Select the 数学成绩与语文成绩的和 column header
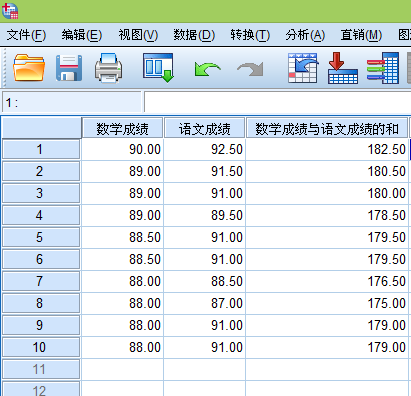411x396 pixels. [327, 128]
